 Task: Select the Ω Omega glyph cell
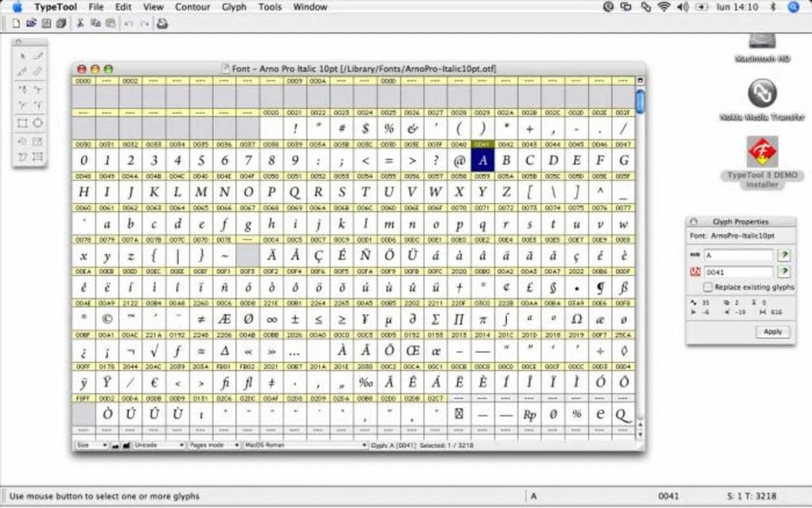tap(576, 319)
